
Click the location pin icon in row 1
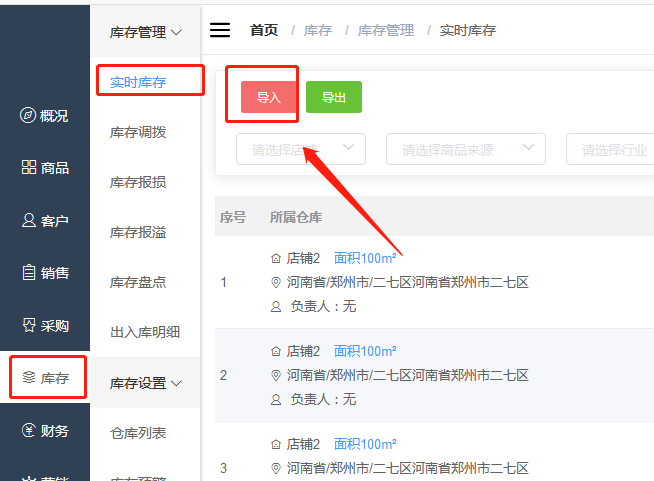pos(276,283)
